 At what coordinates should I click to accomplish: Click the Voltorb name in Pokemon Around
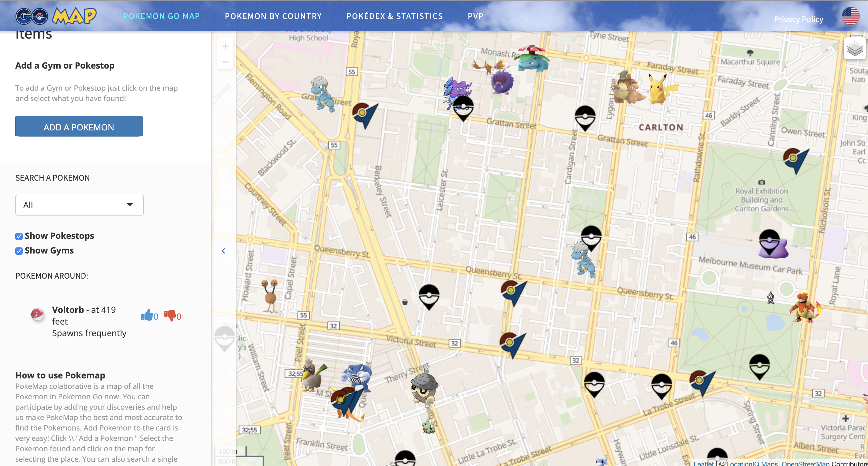pyautogui.click(x=68, y=310)
